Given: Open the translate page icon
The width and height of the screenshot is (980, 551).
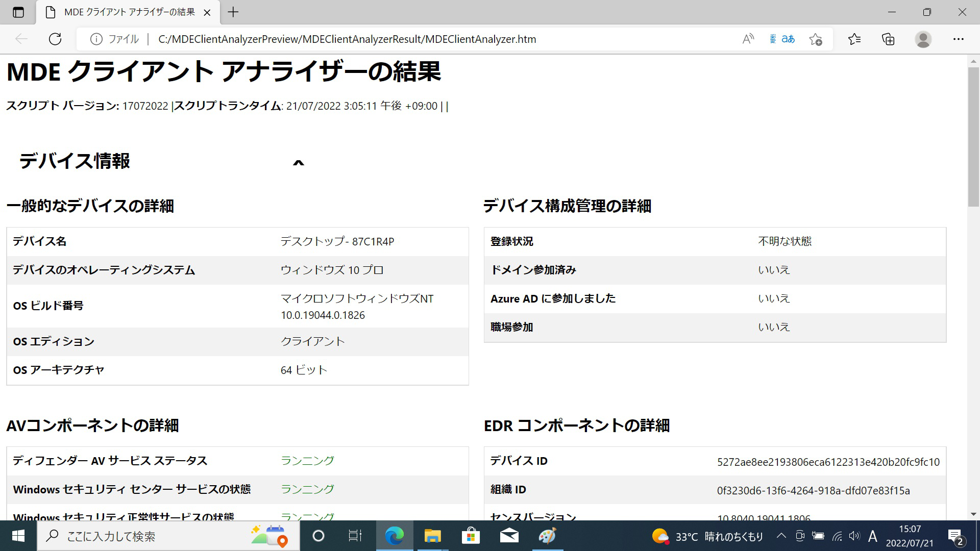Looking at the screenshot, I should [x=782, y=39].
